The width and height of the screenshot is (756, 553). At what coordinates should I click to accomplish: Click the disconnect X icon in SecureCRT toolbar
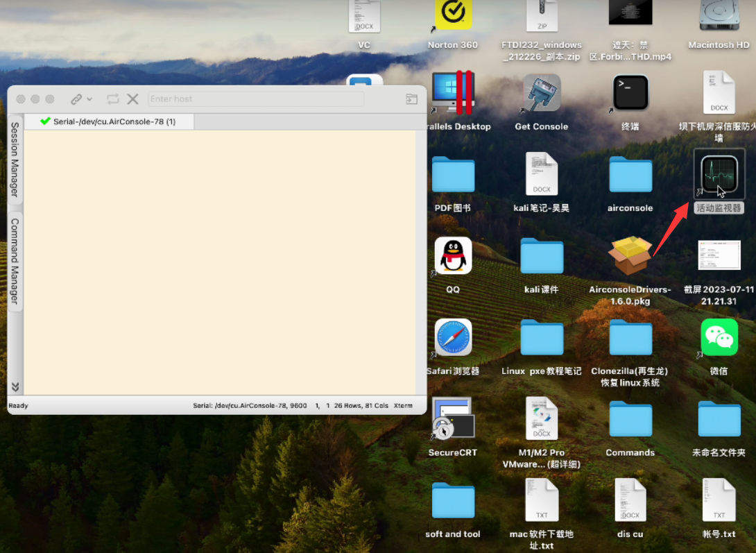coord(132,99)
